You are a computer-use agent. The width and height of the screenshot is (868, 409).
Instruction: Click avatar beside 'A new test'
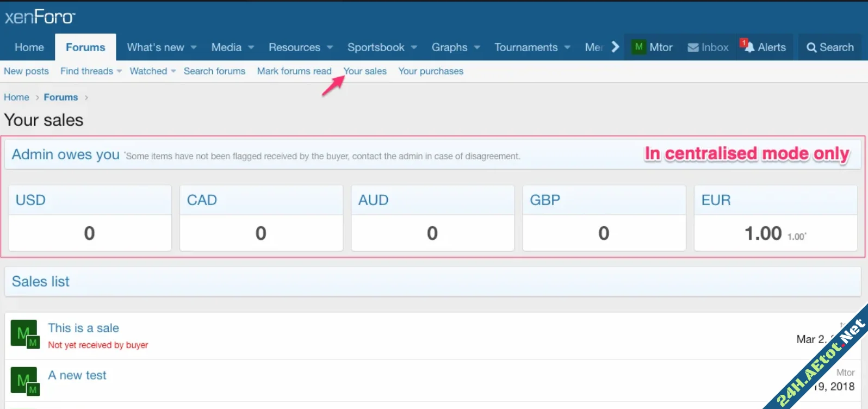(24, 380)
